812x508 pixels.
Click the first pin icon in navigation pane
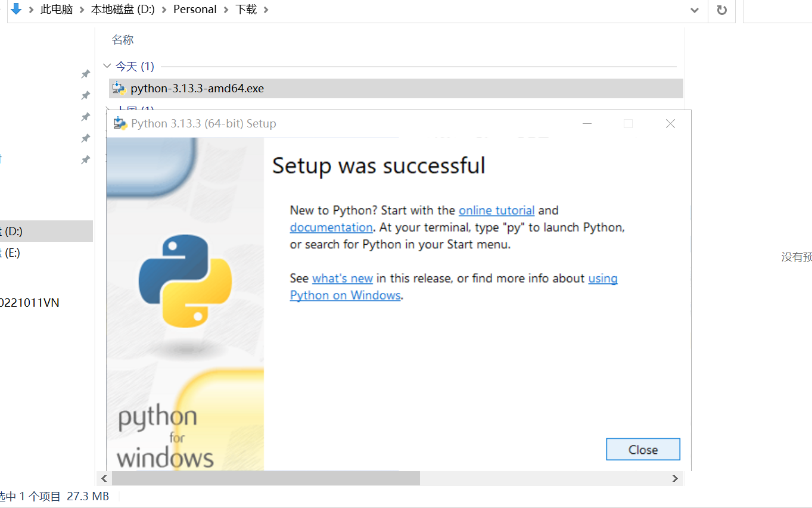(86, 74)
